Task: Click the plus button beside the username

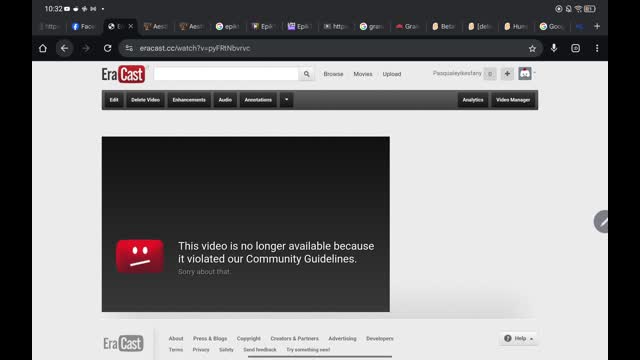Action: tap(507, 74)
